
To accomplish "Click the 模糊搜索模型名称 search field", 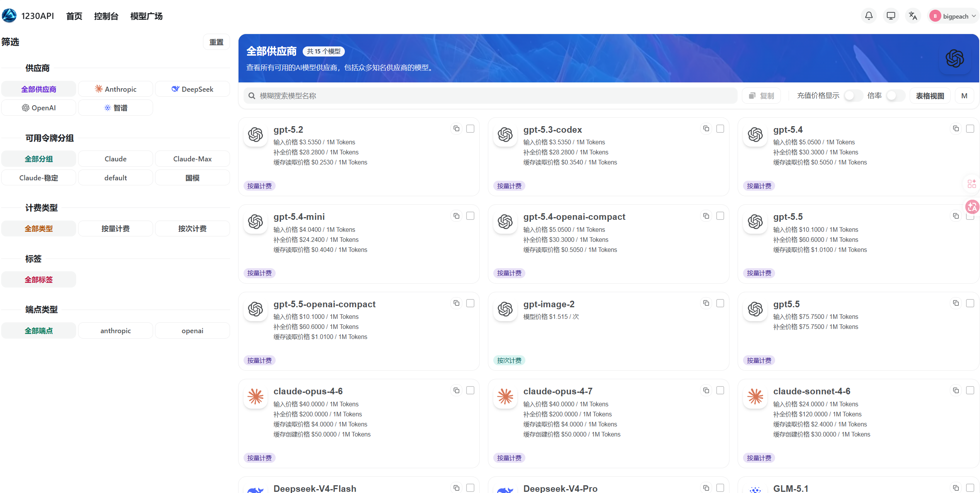I will pyautogui.click(x=490, y=96).
